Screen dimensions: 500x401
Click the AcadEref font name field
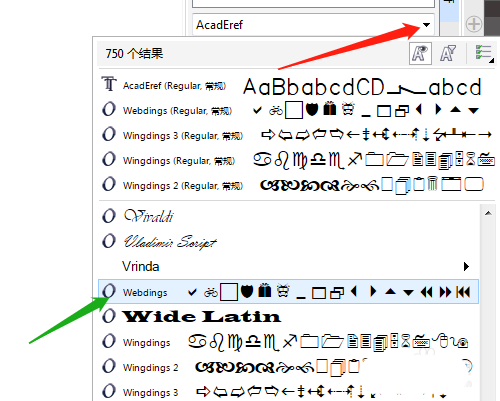pos(313,25)
